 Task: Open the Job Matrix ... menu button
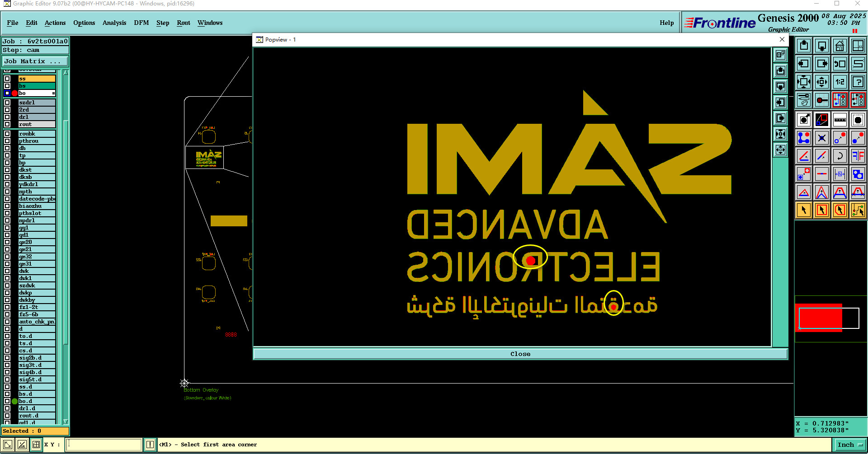tap(35, 61)
